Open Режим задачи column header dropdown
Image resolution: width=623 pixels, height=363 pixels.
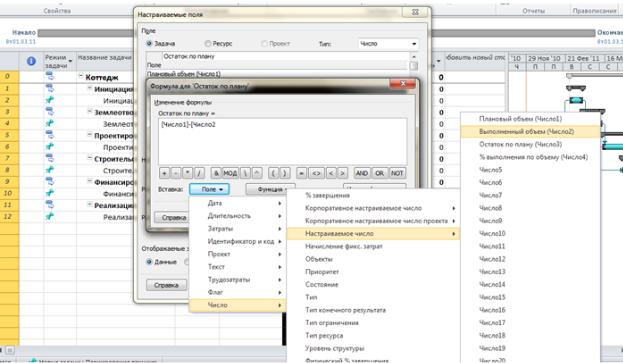pyautogui.click(x=70, y=62)
